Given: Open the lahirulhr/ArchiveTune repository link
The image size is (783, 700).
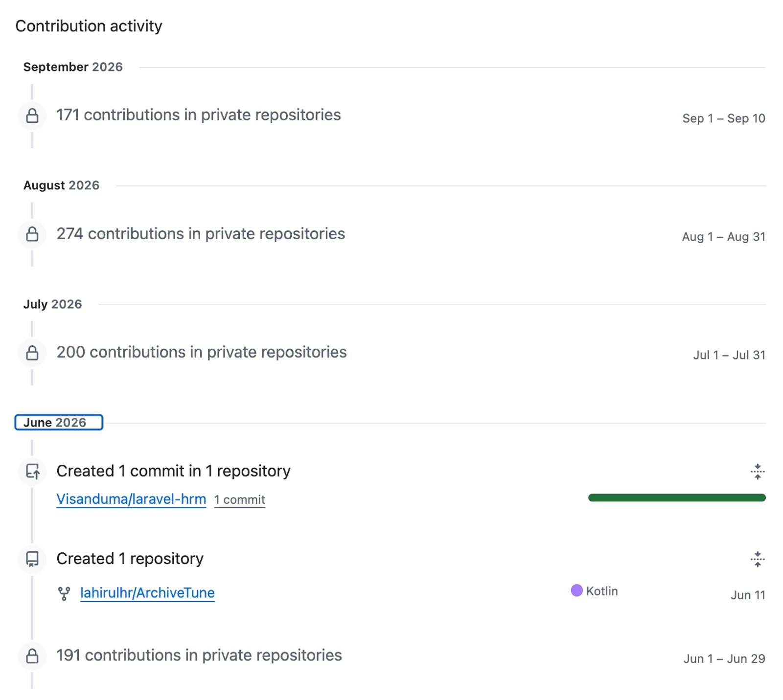Looking at the screenshot, I should 147,593.
